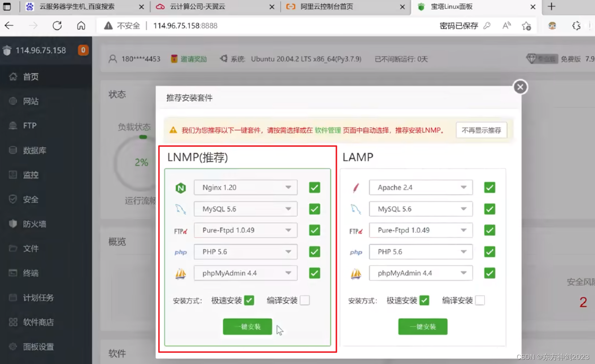Click the LNMP php logo icon
The height and width of the screenshot is (364, 595).
click(x=181, y=252)
